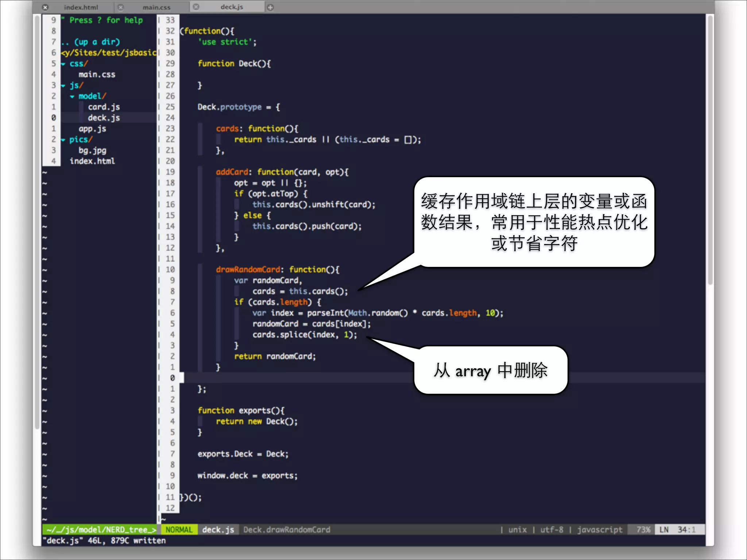Click the 'if (opt.atTop) {' line
Image resolution: width=747 pixels, height=560 pixels.
[271, 194]
